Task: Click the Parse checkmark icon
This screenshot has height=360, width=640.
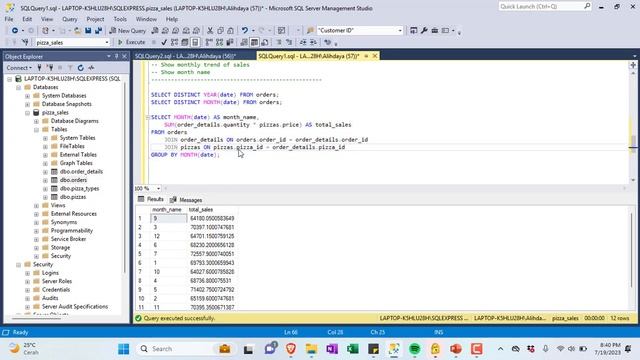Action: 164,42
